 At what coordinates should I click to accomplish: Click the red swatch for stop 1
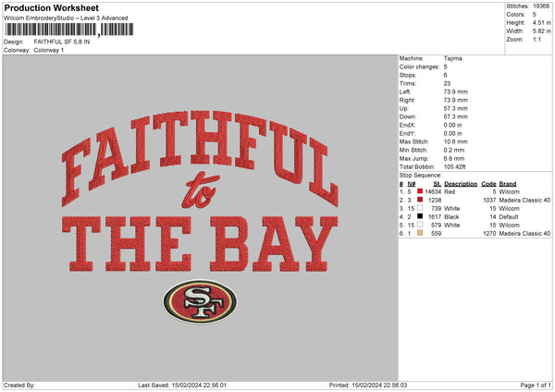(420, 191)
